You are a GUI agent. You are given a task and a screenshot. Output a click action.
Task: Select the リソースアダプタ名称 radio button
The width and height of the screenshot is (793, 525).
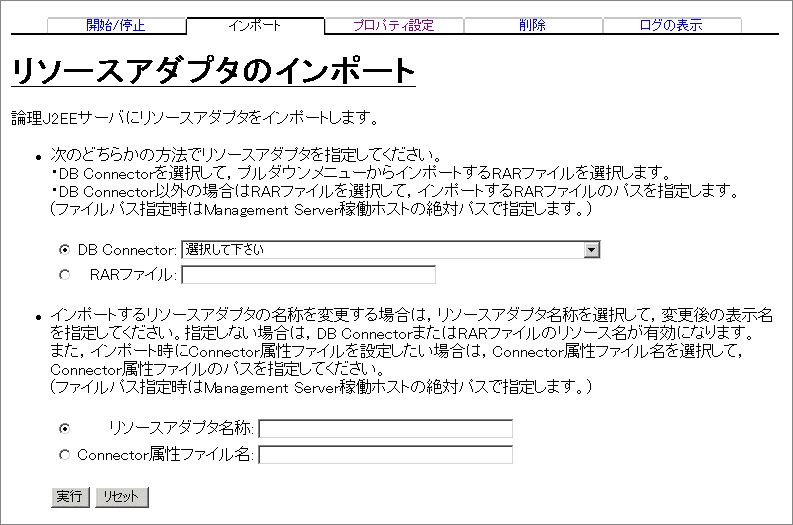point(64,428)
